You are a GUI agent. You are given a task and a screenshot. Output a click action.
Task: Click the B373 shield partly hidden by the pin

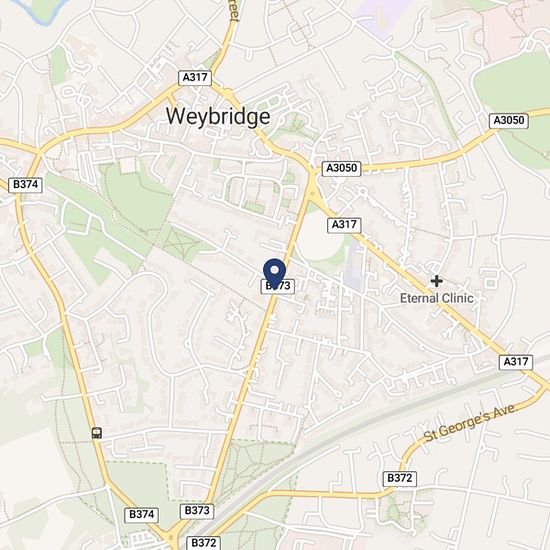278,286
